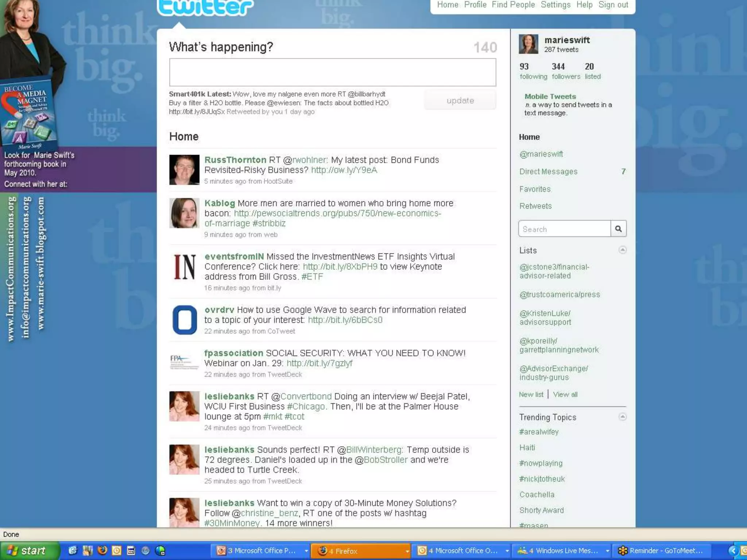Open RussThornton's profile picture

click(184, 170)
